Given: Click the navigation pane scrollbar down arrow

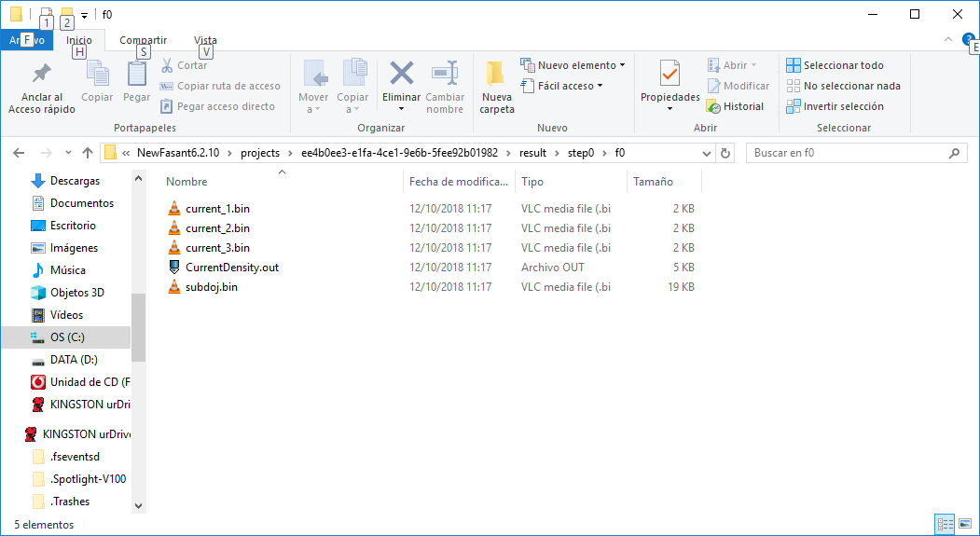Looking at the screenshot, I should (138, 505).
